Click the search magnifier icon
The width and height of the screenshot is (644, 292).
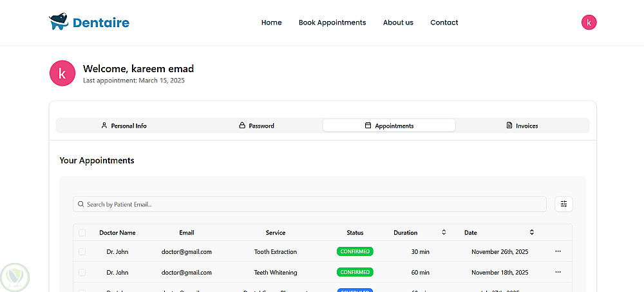click(80, 204)
